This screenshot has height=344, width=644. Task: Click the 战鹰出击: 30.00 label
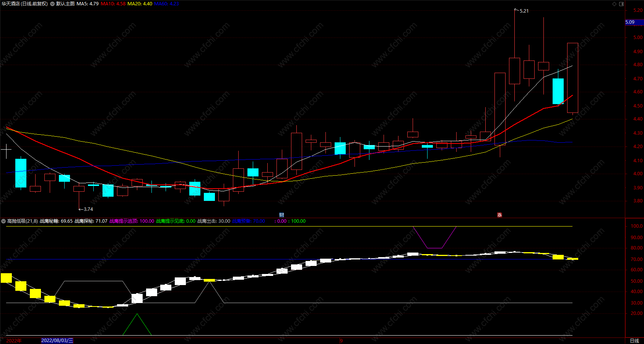click(214, 221)
